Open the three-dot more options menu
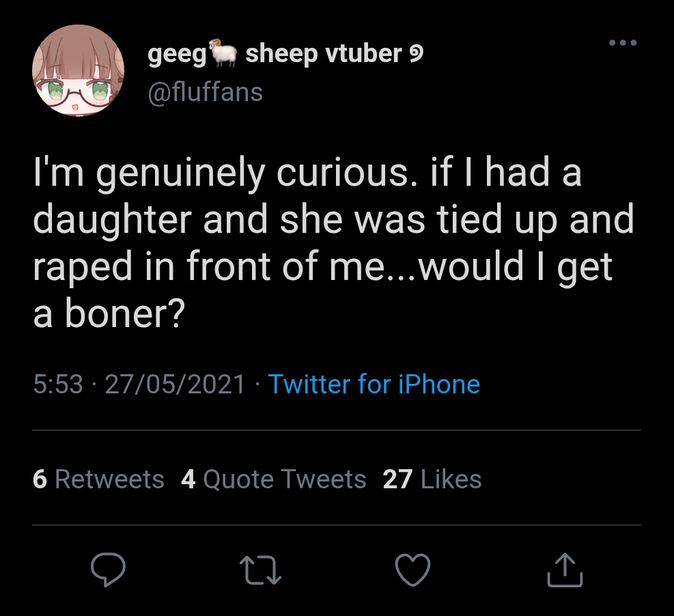The width and height of the screenshot is (674, 616). tap(622, 43)
